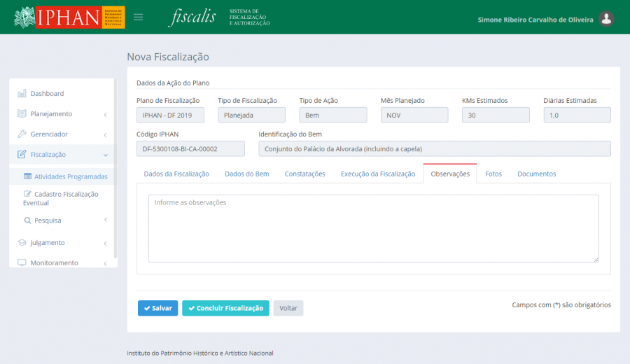
Task: Click the Dashboard chart icon in sidebar
Action: 22,94
